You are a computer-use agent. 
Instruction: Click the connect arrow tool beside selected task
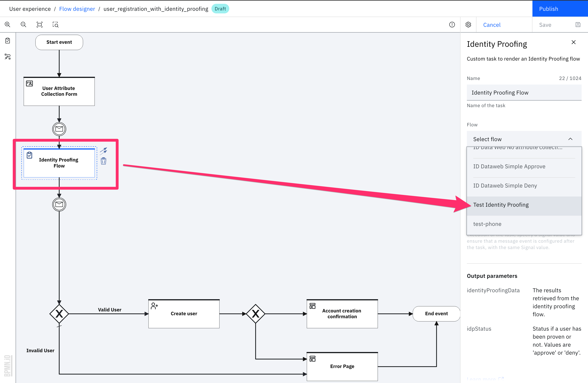[x=104, y=151]
